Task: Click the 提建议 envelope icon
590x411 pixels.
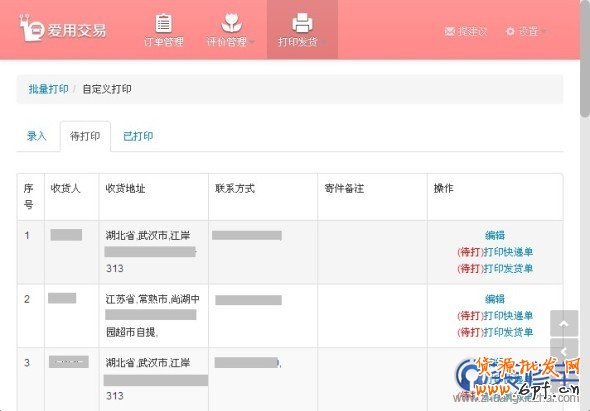Action: pos(450,31)
